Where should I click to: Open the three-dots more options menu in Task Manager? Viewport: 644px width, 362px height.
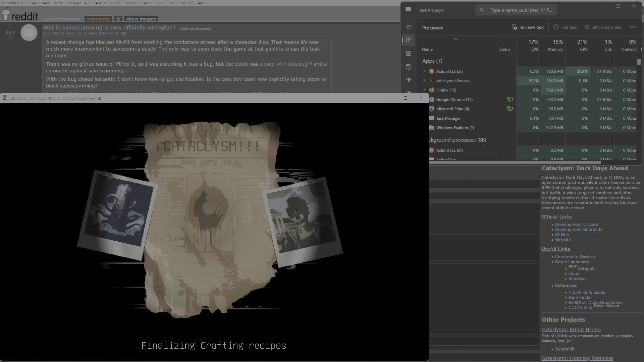[633, 27]
